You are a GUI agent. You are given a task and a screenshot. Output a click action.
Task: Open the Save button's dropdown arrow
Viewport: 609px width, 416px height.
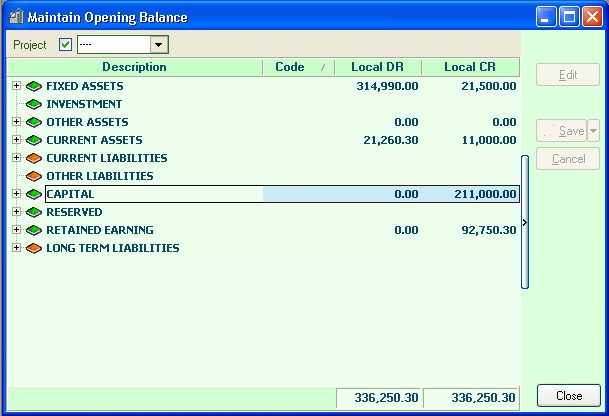[x=593, y=131]
